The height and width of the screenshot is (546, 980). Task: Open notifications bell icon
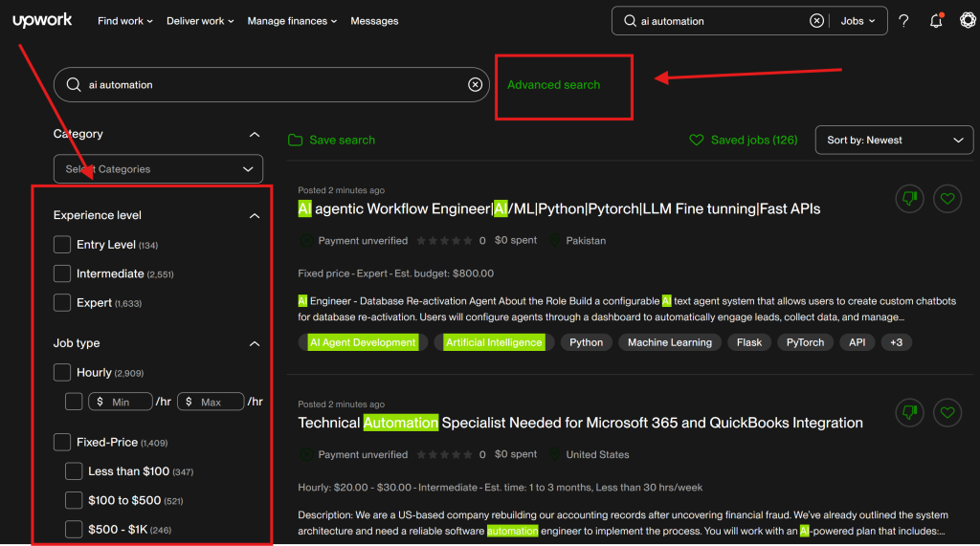936,21
